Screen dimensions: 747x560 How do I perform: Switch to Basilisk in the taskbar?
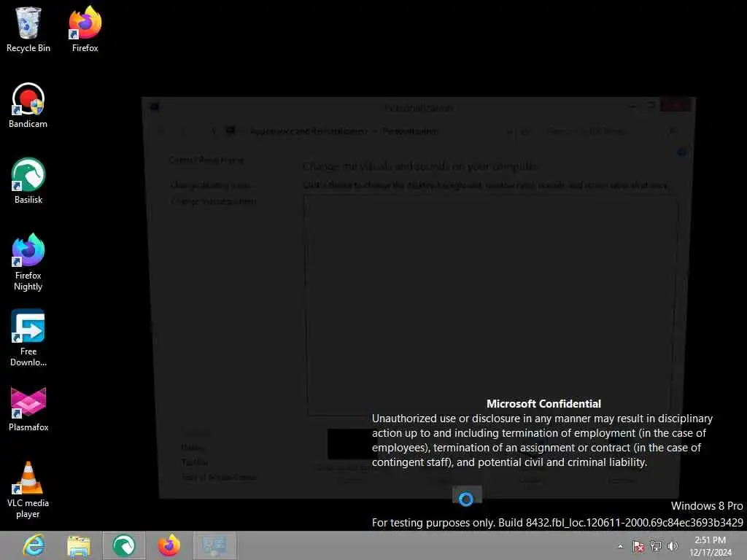click(x=123, y=545)
